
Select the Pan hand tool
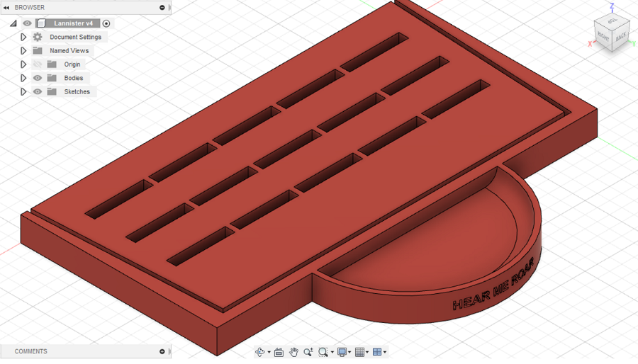point(293,352)
